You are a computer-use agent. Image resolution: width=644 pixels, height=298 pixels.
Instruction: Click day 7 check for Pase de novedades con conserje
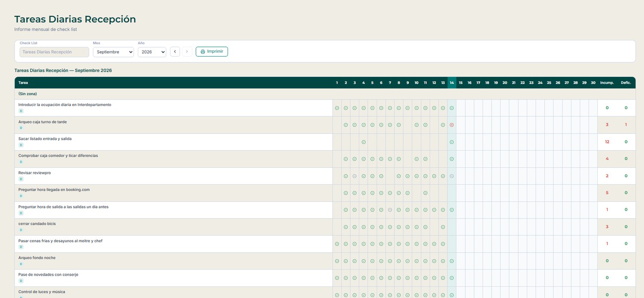click(x=390, y=278)
